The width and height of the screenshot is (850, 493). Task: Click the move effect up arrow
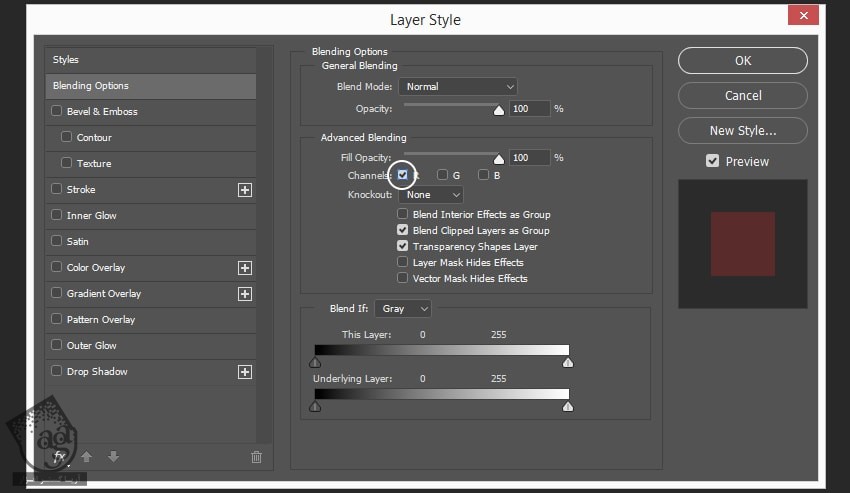click(86, 457)
